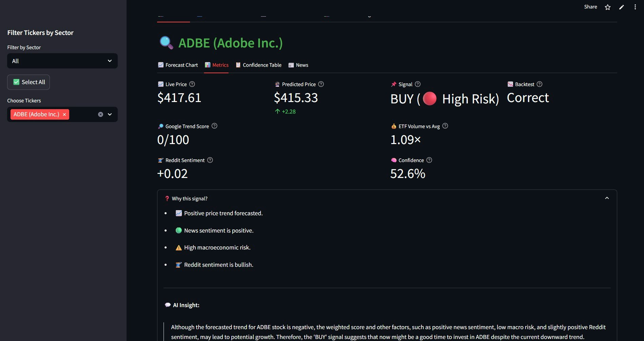This screenshot has height=341, width=644.
Task: Click the Google Trend Score help icon
Action: (214, 126)
